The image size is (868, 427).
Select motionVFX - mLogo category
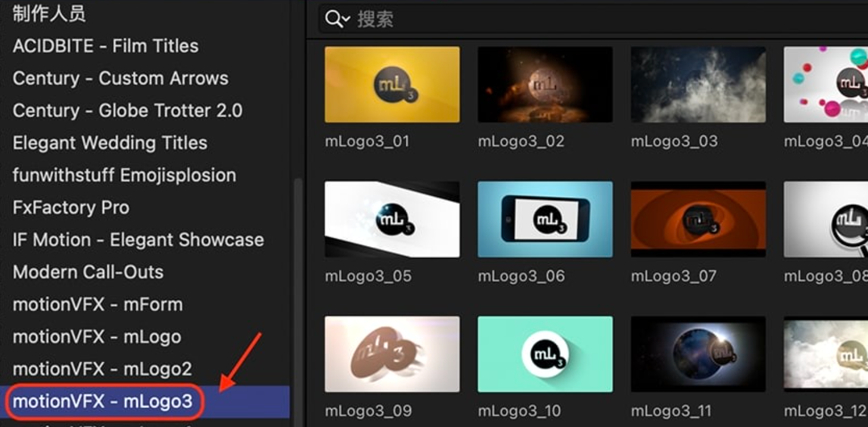97,336
